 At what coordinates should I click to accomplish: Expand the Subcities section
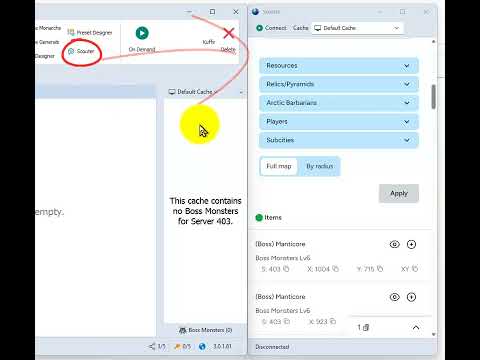[x=338, y=140]
